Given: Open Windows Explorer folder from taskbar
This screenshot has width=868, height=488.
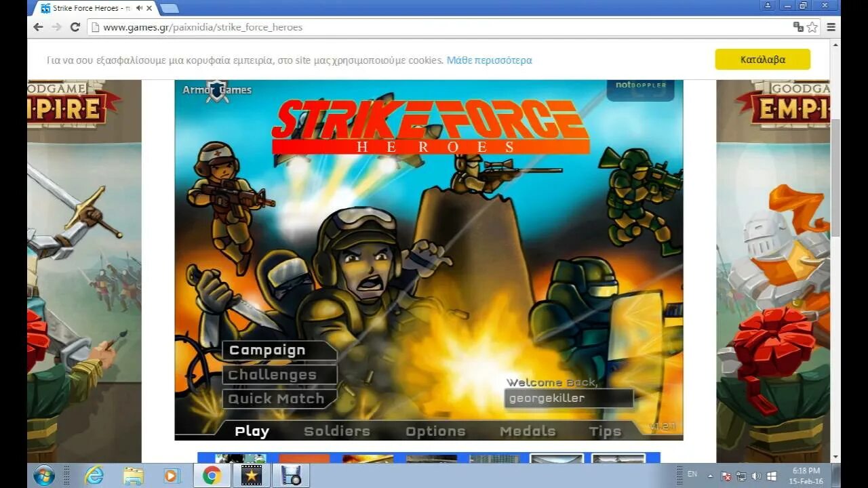Looking at the screenshot, I should 133,476.
